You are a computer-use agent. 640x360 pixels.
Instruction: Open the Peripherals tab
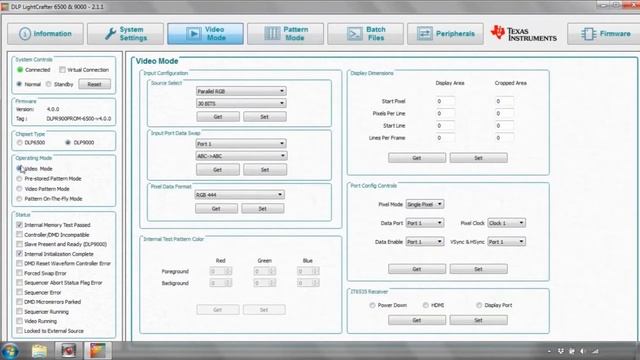tap(445, 33)
